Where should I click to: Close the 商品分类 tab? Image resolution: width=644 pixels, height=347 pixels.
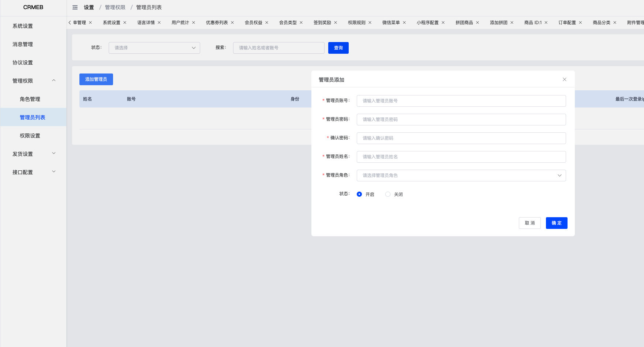[615, 23]
